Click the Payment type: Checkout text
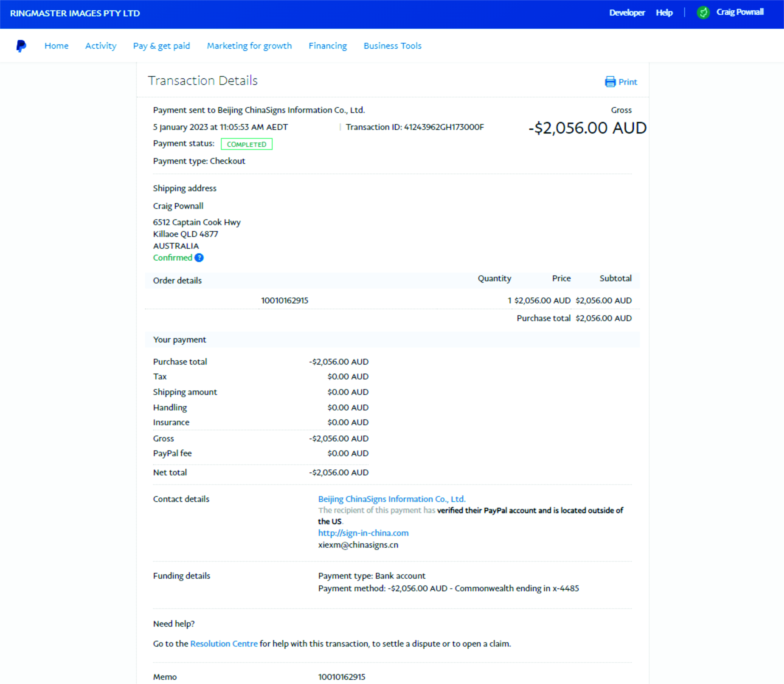 (x=199, y=161)
